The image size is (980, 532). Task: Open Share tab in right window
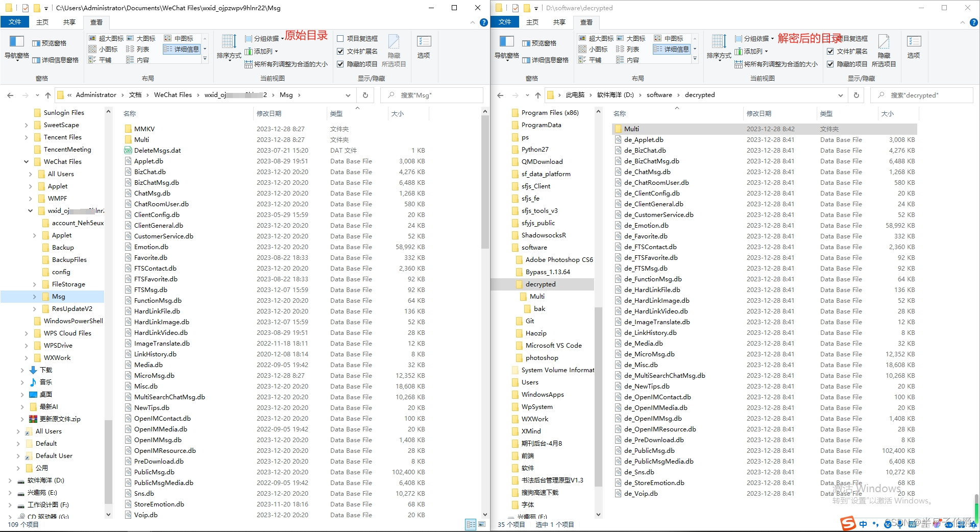point(559,22)
